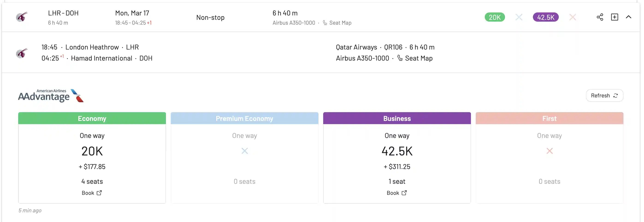644x222 pixels.
Task: Collapse the LHR-DOH flight details chevron
Action: click(629, 17)
